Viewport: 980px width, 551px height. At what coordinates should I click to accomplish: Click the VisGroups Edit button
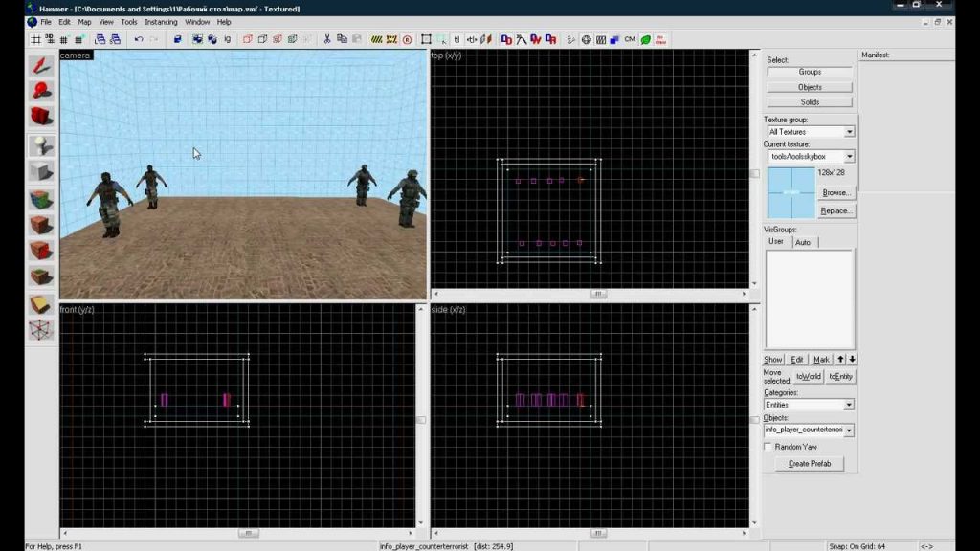pos(797,360)
